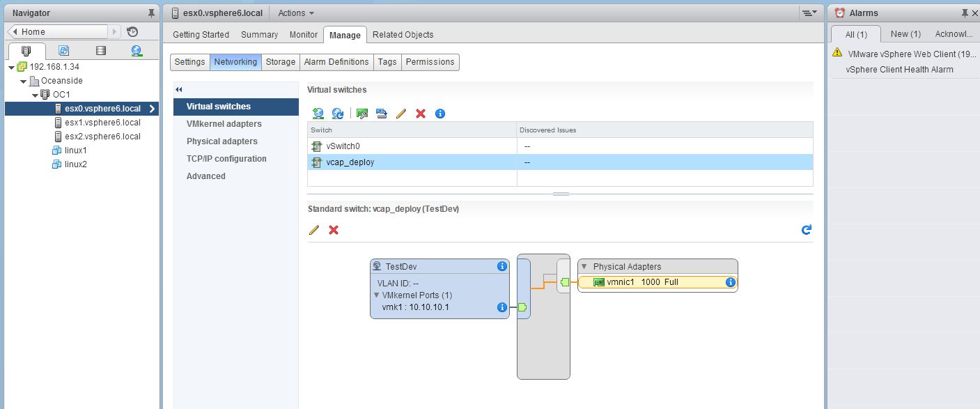This screenshot has height=409, width=980.
Task: Collapse the VMkernel Ports (1) section
Action: 377,295
